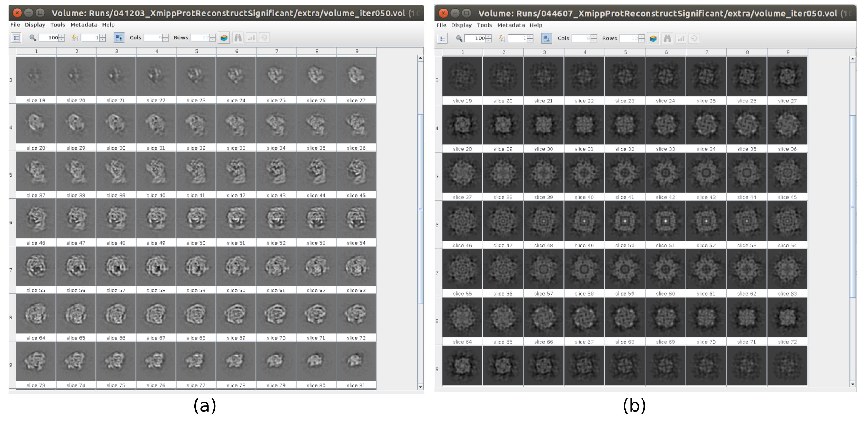Click the 3D cube volume viewer icon in the 041203 window
Screen dimensions: 868x424
point(224,38)
